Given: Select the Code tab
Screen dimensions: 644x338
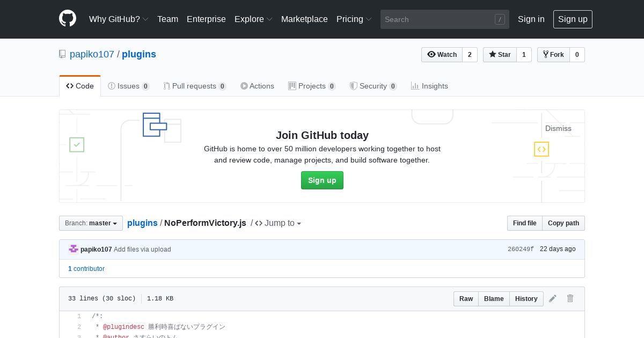Looking at the screenshot, I should [x=80, y=86].
